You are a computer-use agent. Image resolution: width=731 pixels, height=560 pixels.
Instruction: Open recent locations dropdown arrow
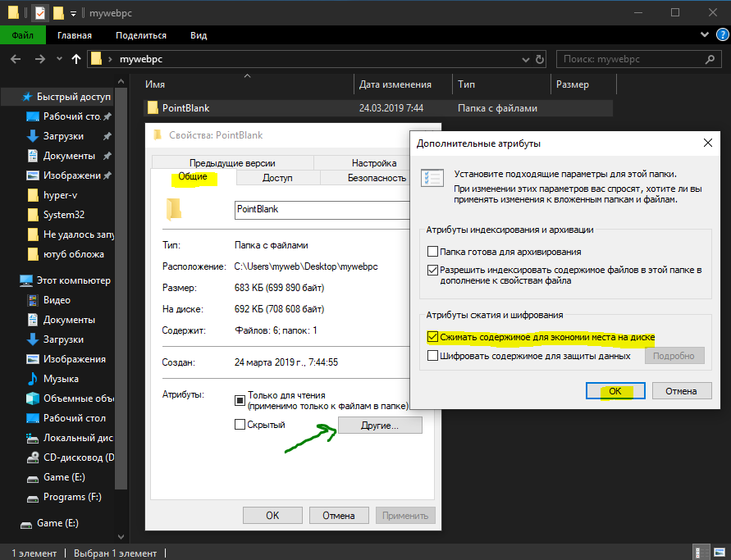tap(59, 59)
